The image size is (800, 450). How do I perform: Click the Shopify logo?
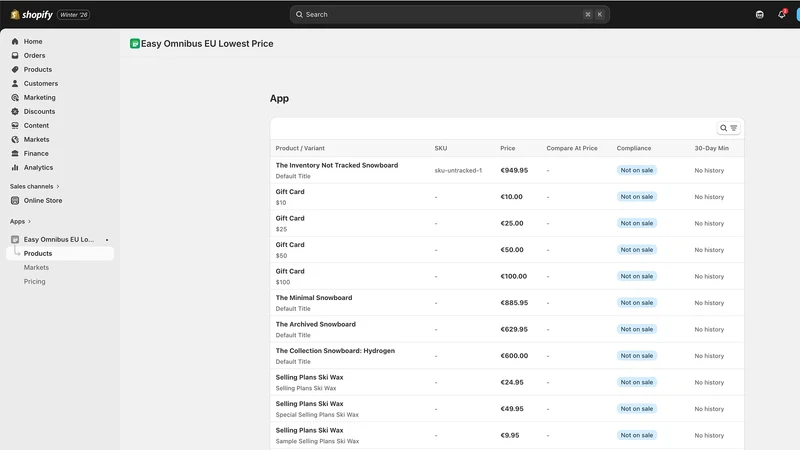pos(32,15)
